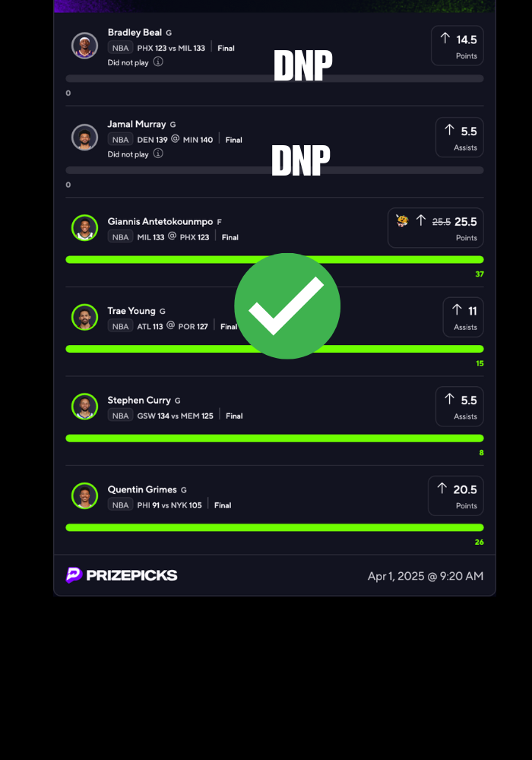The height and width of the screenshot is (760, 532).
Task: Click Giannis Antetokounmpo's green progress bar
Action: (274, 259)
